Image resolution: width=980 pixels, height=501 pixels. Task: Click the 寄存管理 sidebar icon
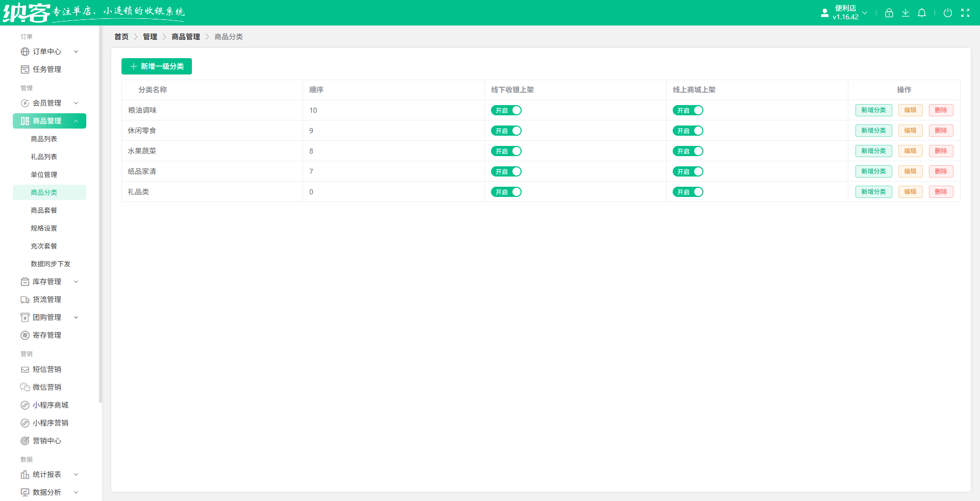(25, 335)
